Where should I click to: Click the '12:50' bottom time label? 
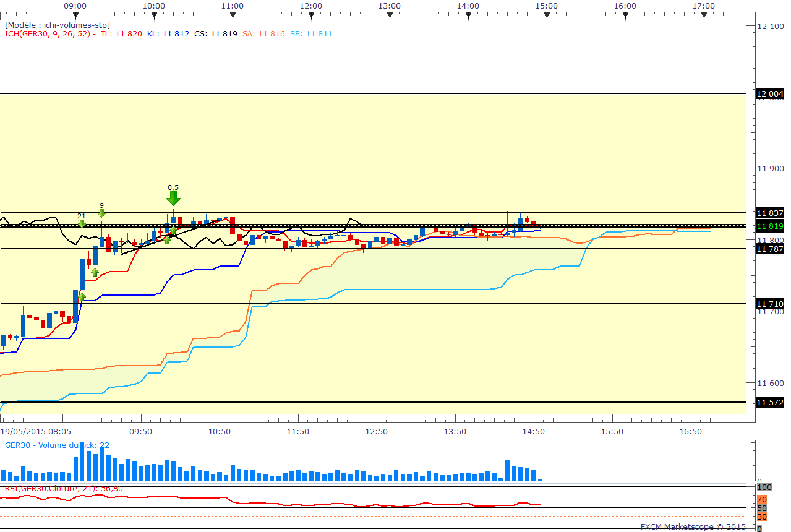tap(376, 431)
